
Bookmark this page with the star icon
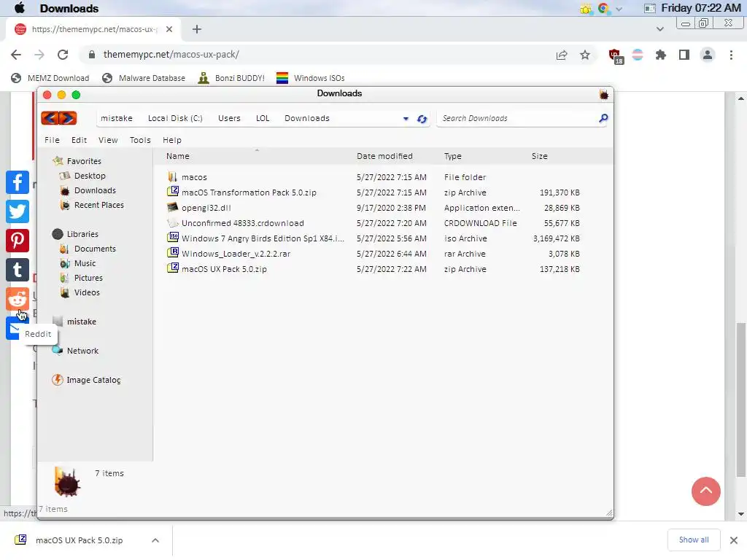click(x=585, y=55)
